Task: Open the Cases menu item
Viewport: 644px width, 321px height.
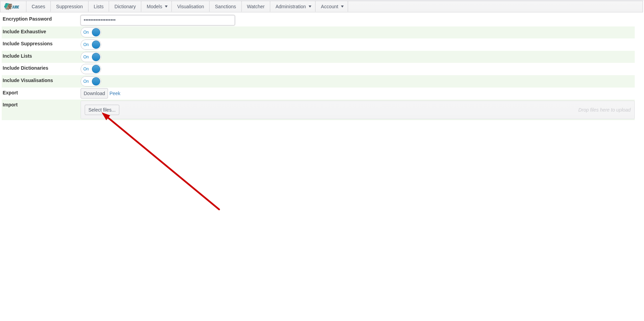Action: [x=38, y=7]
